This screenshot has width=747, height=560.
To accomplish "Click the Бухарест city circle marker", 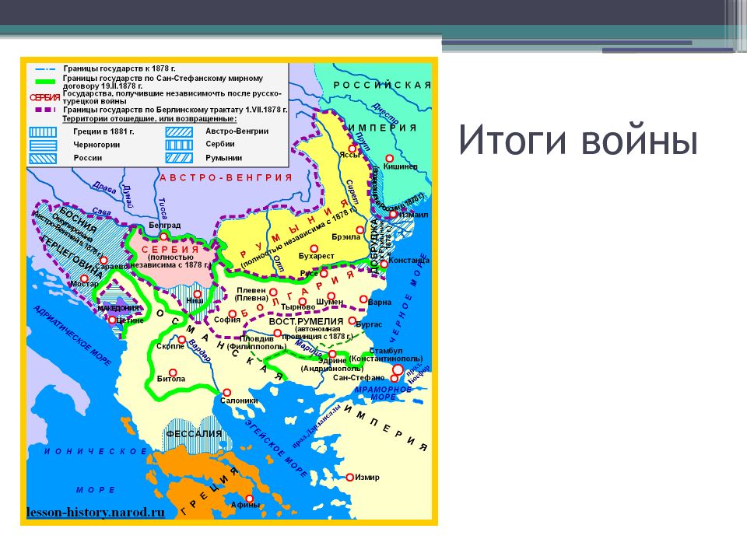I will tap(314, 249).
